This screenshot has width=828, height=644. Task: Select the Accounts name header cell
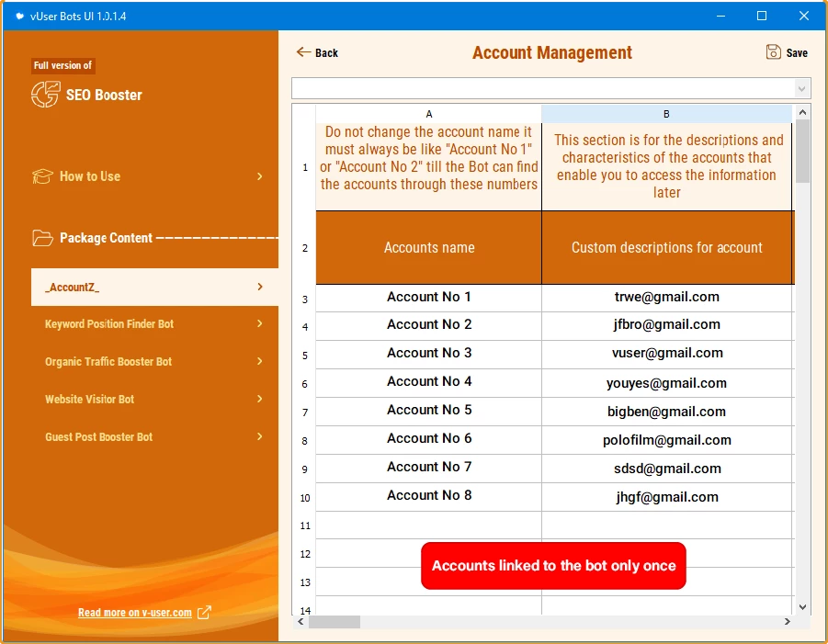(x=429, y=247)
